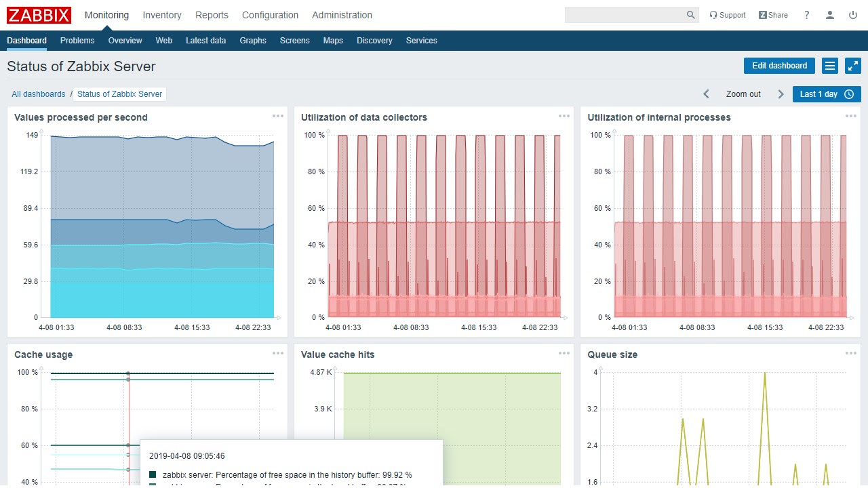Open Queue size widget options menu
Image resolution: width=868 pixels, height=488 pixels.
tap(851, 353)
